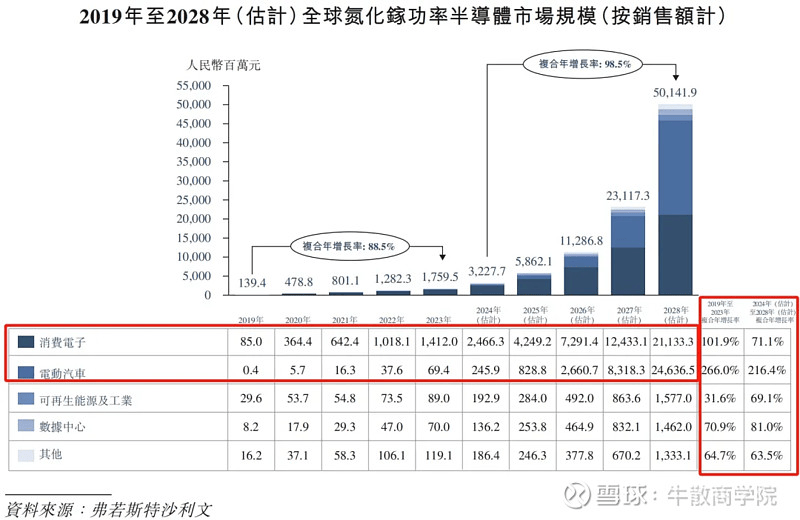This screenshot has height=520, width=800.
Task: Click the 複合年增長率 88.5% oval label
Action: click(350, 246)
